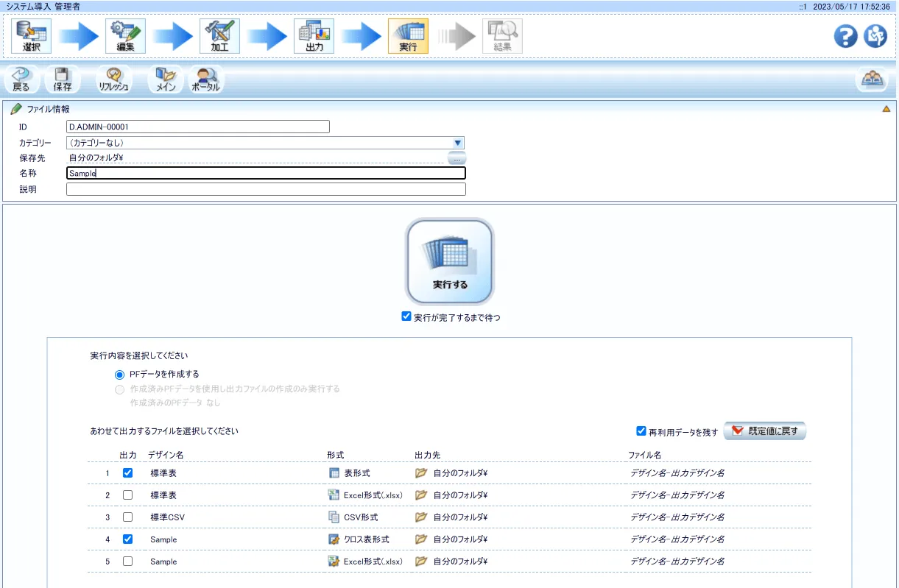Enable output checkbox for 標準CSV row
Image resolution: width=899 pixels, height=588 pixels.
(x=128, y=517)
